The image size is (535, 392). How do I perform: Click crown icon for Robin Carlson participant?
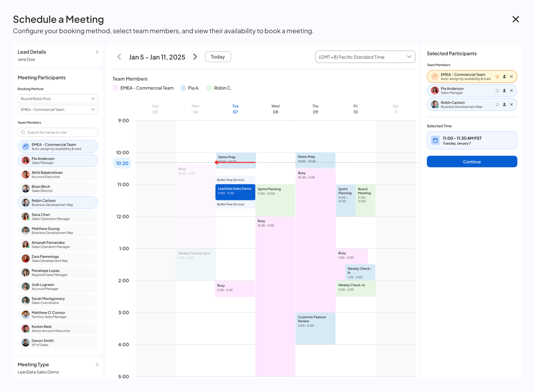497,105
